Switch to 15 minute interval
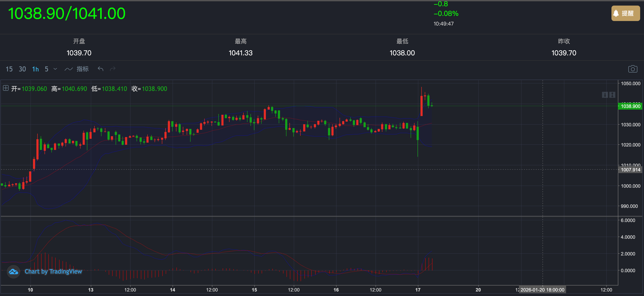The height and width of the screenshot is (296, 644). [9, 69]
